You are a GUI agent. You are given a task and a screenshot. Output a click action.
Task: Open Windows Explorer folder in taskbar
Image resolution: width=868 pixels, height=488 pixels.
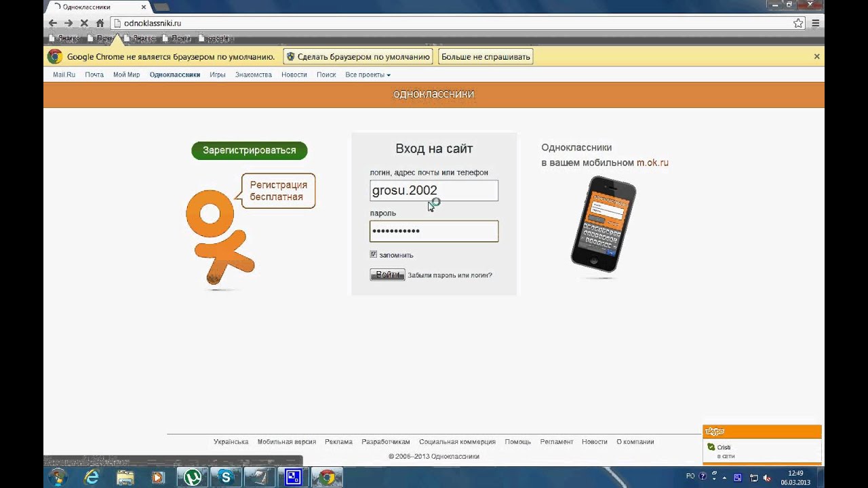(125, 477)
